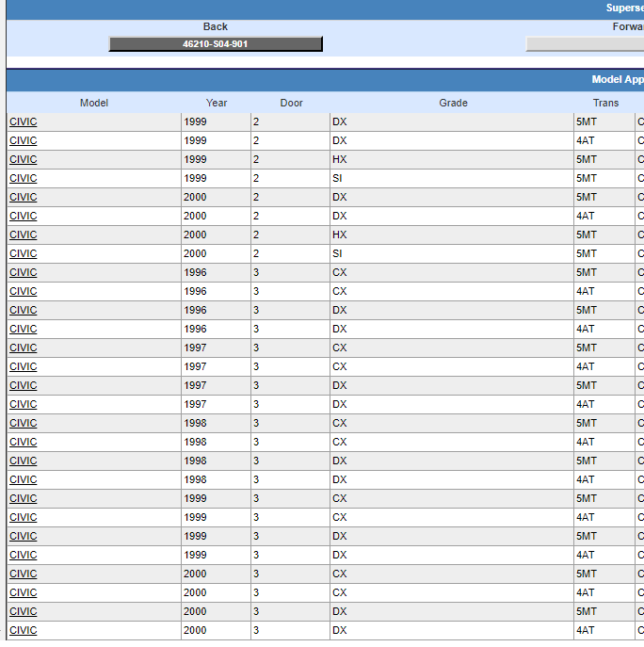Click the Model column header

[x=94, y=103]
